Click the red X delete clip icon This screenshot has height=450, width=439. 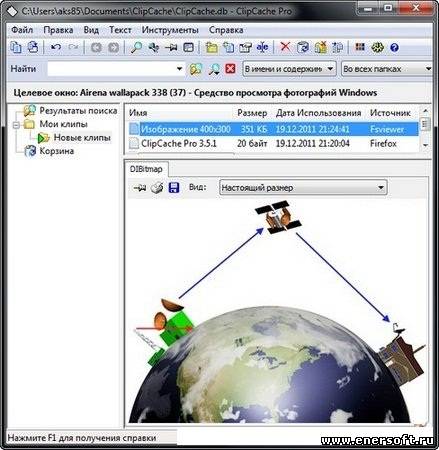(x=285, y=47)
